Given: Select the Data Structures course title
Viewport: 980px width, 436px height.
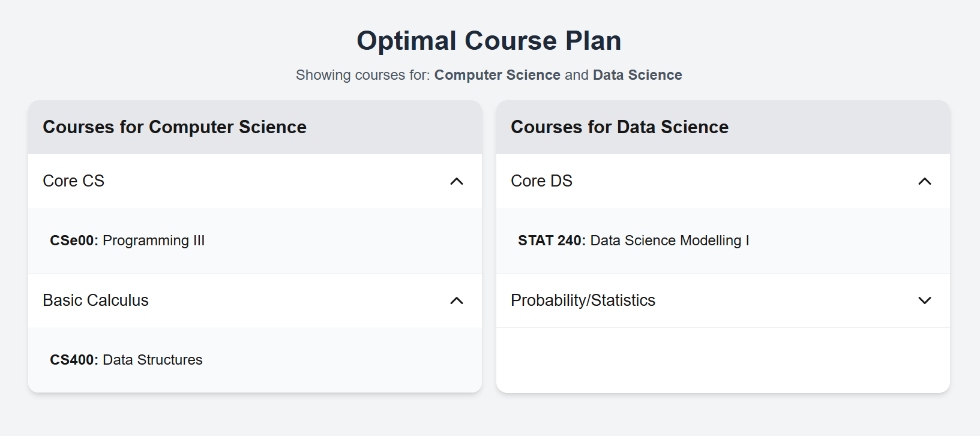Looking at the screenshot, I should [152, 360].
